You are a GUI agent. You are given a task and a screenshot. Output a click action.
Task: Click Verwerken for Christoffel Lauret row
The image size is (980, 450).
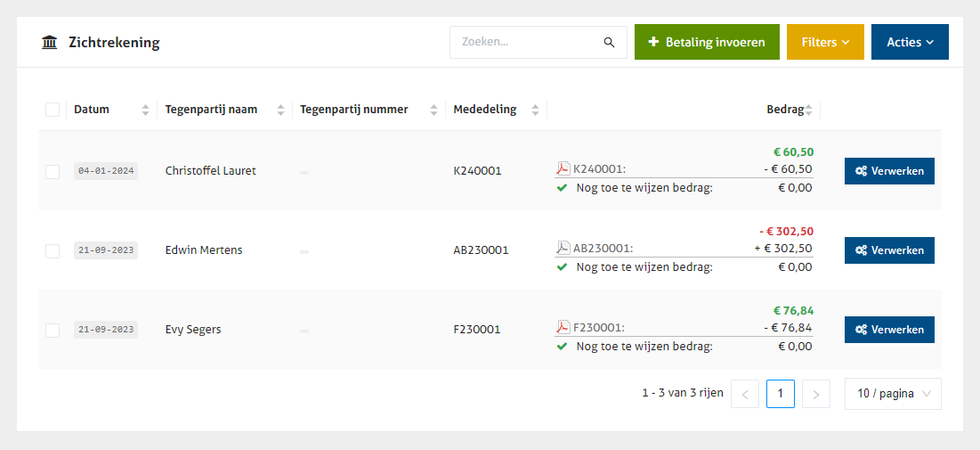pyautogui.click(x=889, y=171)
